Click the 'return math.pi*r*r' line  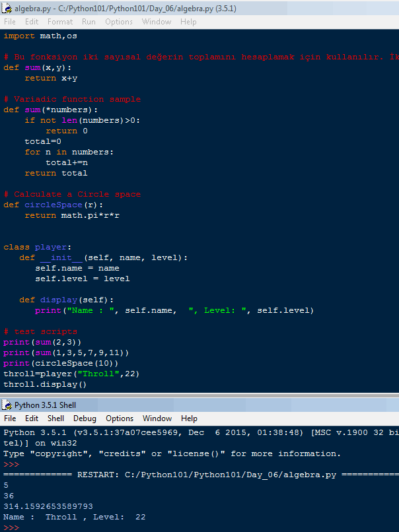coord(72,215)
